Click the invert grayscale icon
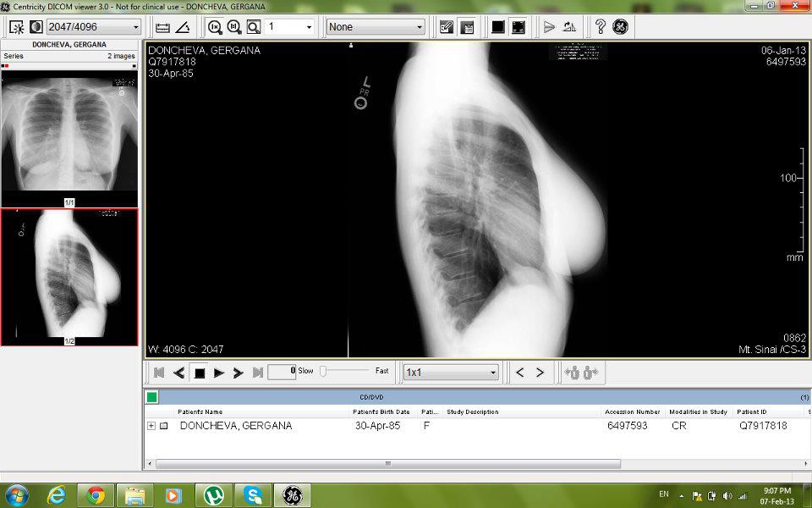 [x=36, y=27]
